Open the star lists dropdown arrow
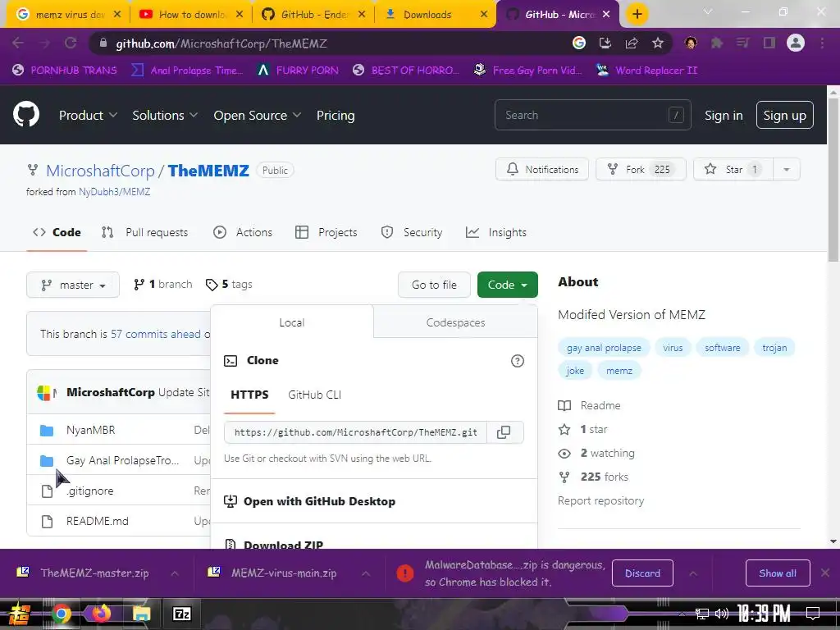Screen dimensions: 840x630 [787, 169]
